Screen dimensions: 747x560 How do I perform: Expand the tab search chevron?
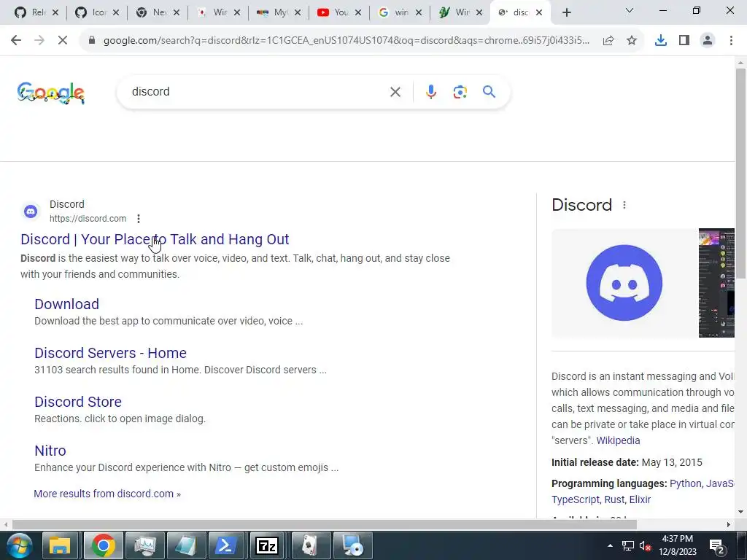tap(630, 10)
